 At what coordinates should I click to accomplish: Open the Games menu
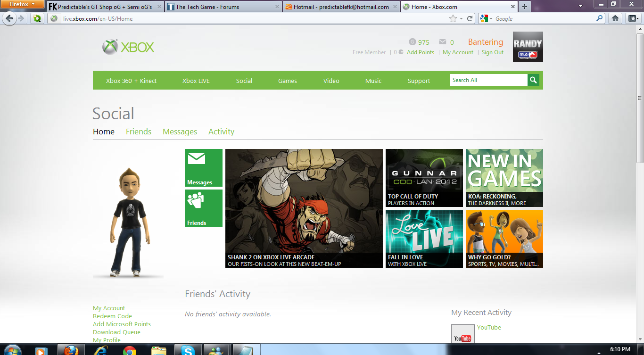coord(288,81)
